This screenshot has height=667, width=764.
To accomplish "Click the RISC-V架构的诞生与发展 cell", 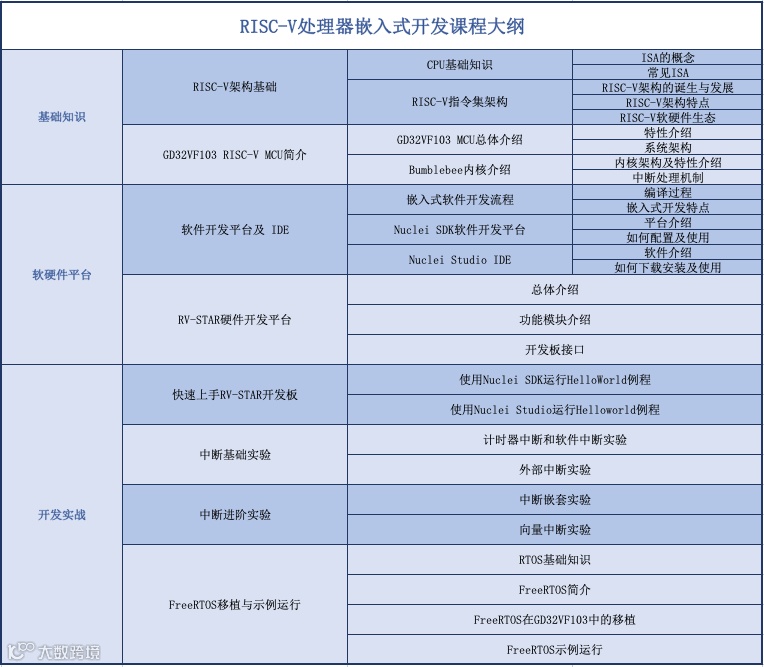I will (x=667, y=88).
